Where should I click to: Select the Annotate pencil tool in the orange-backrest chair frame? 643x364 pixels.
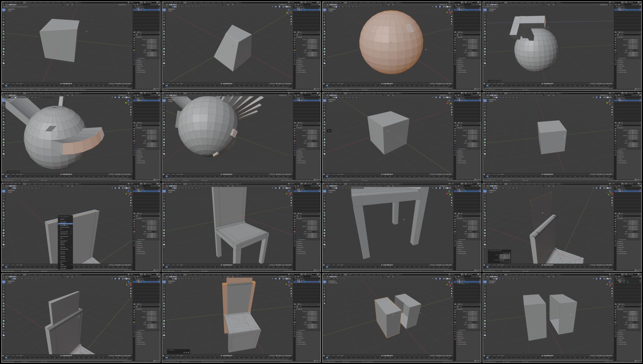click(x=164, y=300)
